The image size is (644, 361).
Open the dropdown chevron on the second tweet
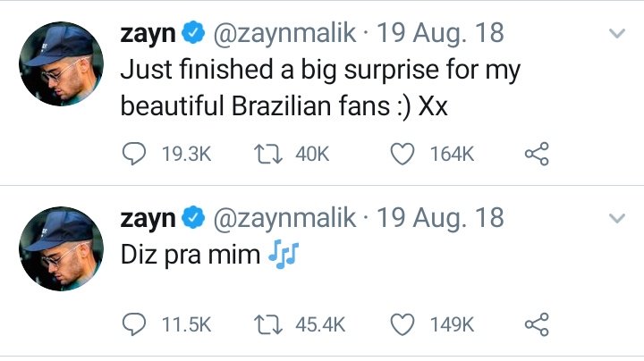click(616, 218)
